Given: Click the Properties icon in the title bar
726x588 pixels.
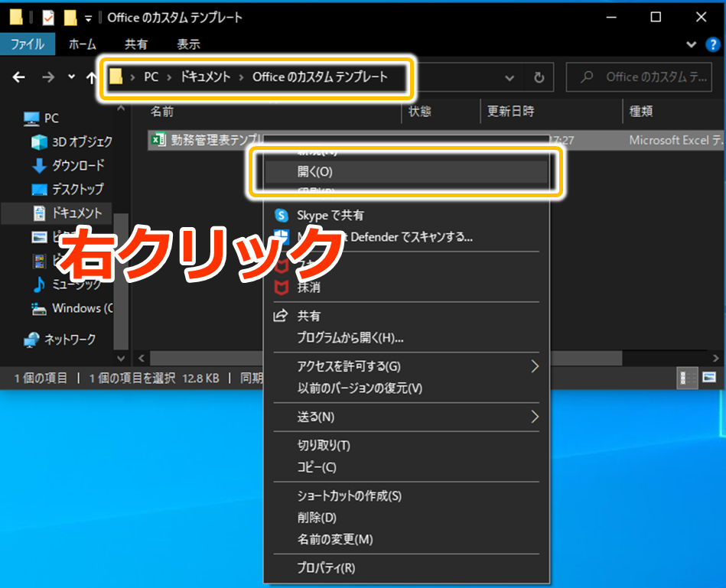Looking at the screenshot, I should [48, 18].
